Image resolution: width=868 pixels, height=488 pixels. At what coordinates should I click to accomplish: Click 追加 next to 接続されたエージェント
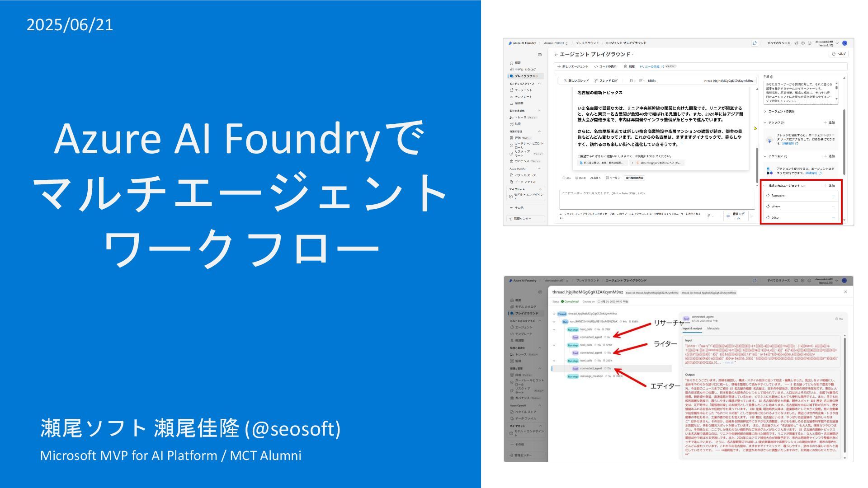(829, 186)
